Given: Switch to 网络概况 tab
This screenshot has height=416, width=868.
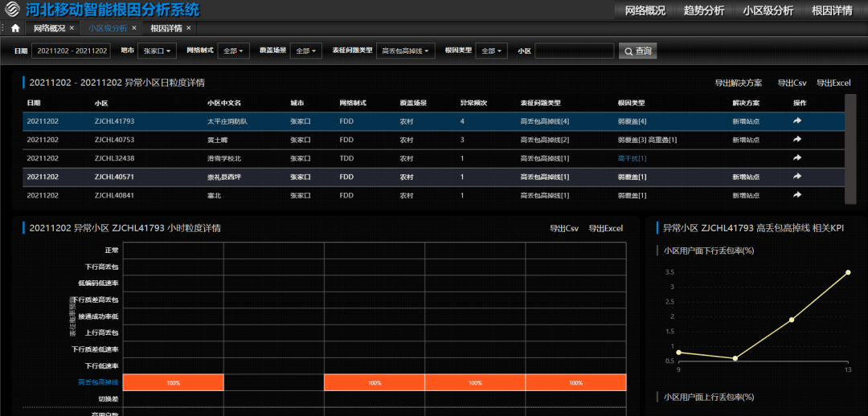Looking at the screenshot, I should (x=49, y=28).
